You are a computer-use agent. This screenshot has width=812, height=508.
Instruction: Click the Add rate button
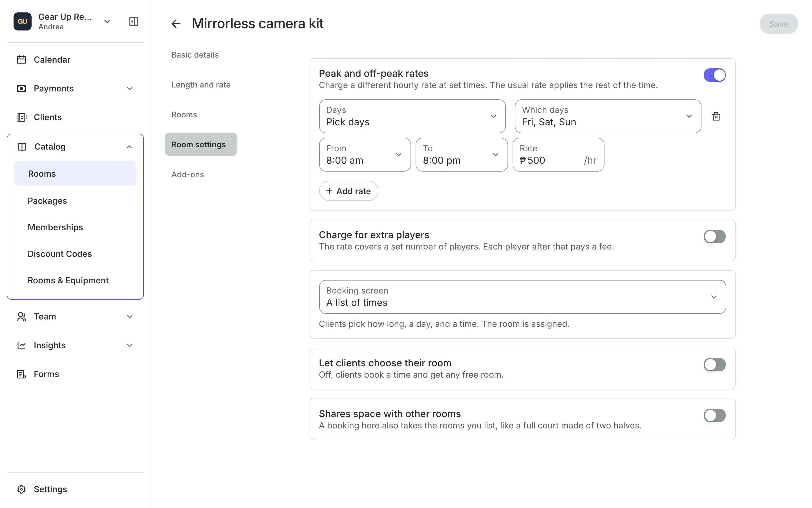pyautogui.click(x=348, y=191)
